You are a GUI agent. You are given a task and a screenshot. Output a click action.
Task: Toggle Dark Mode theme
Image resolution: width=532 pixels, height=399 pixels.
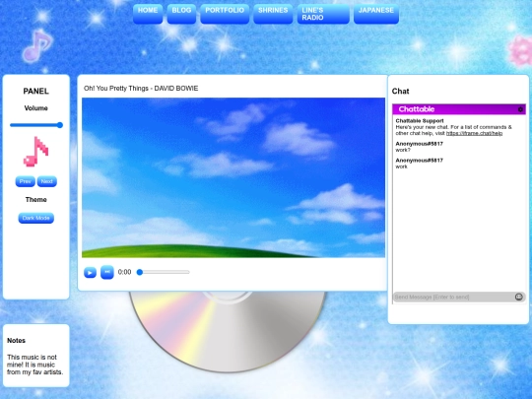click(36, 218)
